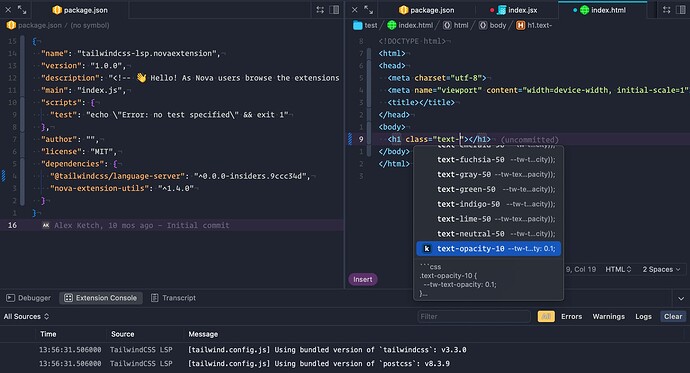Close the left editor pane
The height and width of the screenshot is (373, 690).
click(8, 9)
